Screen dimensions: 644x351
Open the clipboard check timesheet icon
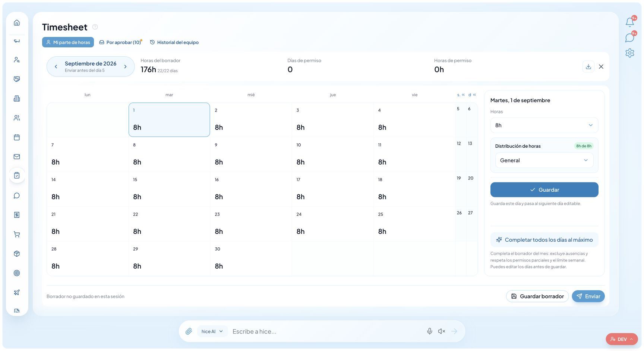[x=17, y=175]
